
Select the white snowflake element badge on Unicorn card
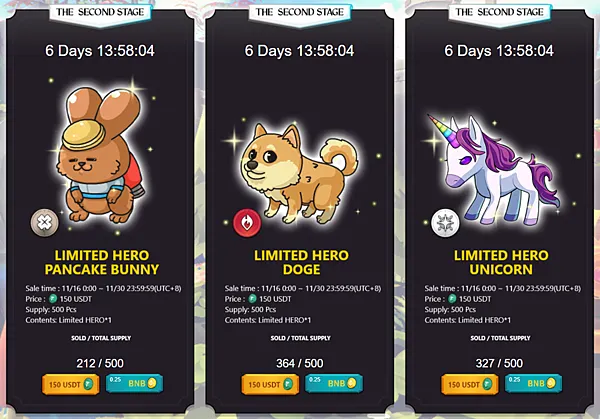point(445,222)
